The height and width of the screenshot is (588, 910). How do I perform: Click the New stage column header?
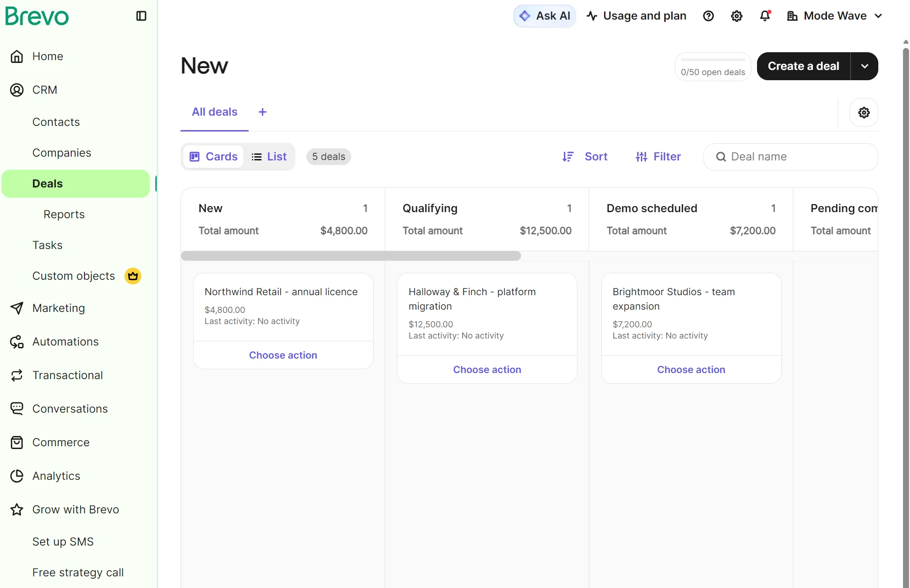(x=283, y=220)
